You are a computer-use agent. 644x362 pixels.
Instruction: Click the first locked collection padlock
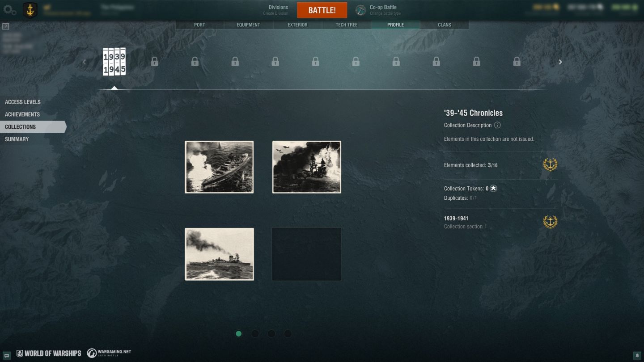[155, 62]
